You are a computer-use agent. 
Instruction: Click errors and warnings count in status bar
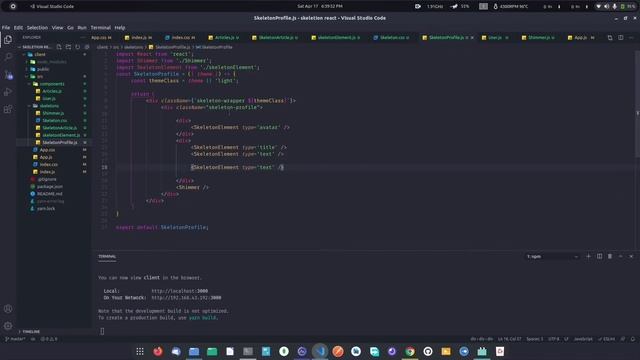[x=49, y=339]
